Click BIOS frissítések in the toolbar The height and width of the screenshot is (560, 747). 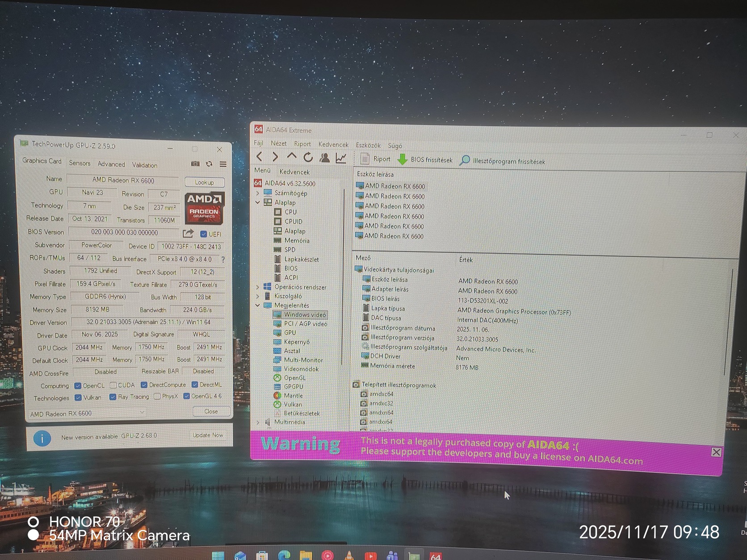click(425, 159)
